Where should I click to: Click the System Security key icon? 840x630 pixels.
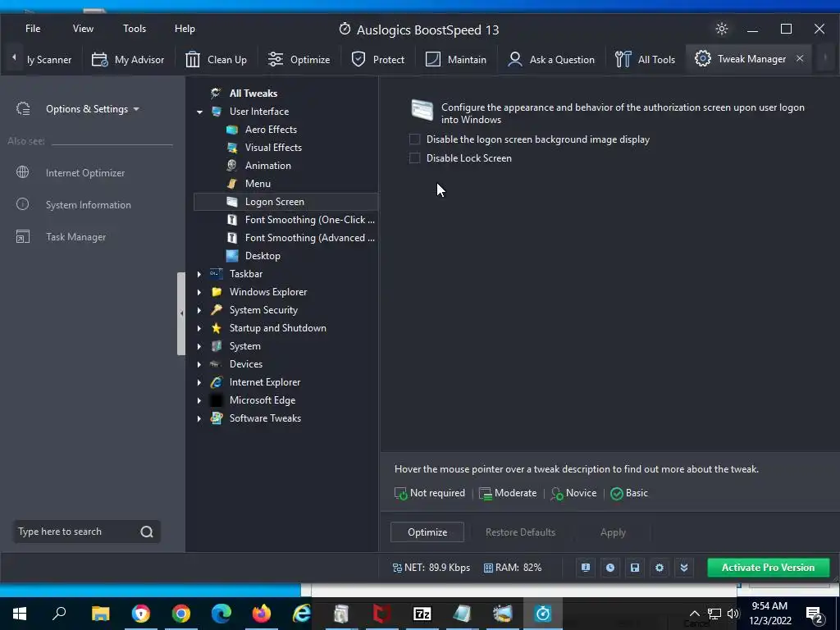click(217, 309)
